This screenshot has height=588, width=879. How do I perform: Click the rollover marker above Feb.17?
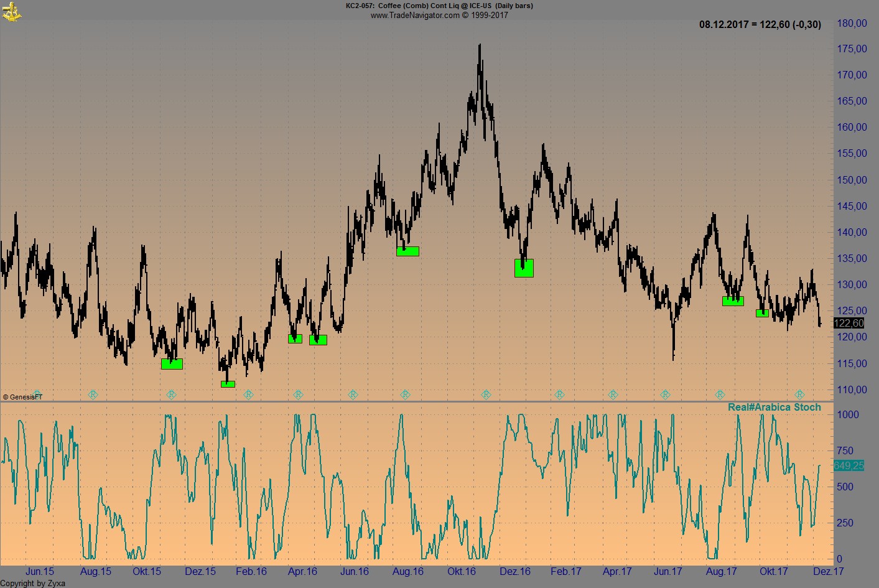[x=559, y=394]
